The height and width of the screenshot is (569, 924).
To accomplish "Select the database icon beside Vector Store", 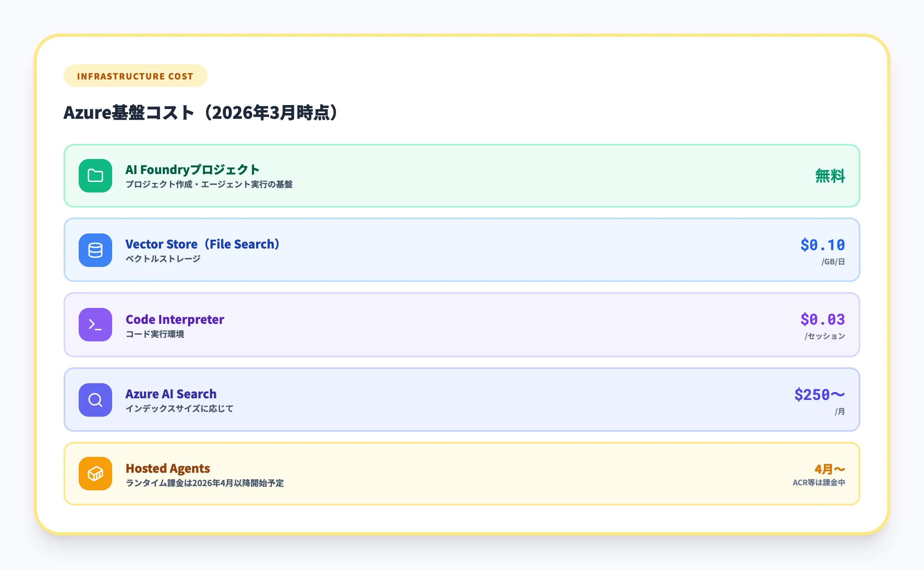I will coord(95,250).
